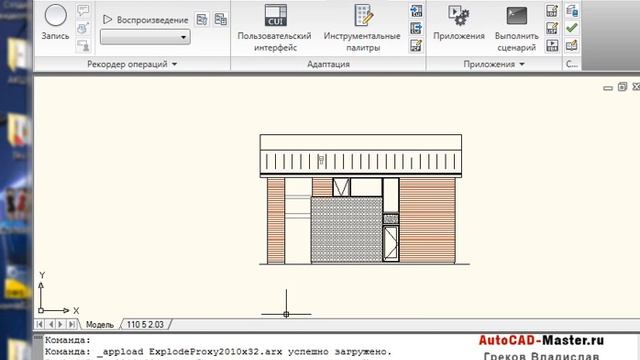The image size is (640, 360).
Task: Start recording with the Запись button
Action: click(55, 22)
